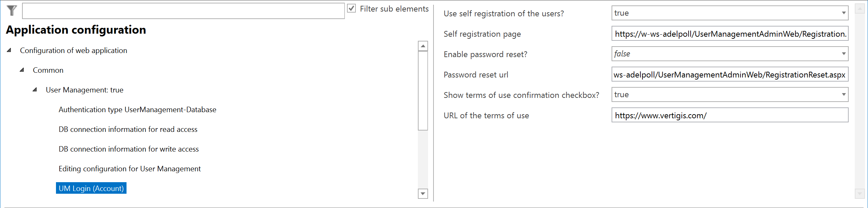Screen dimensions: 868x208
Task: Open the "Show terms of use confirmation checkbox?" dropdown
Action: pyautogui.click(x=843, y=94)
